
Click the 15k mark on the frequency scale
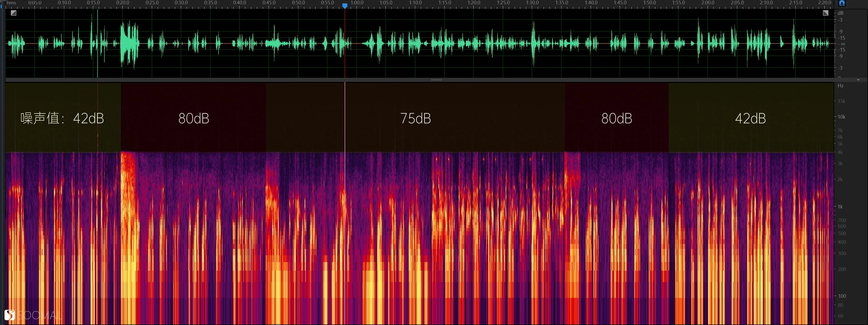[841, 101]
